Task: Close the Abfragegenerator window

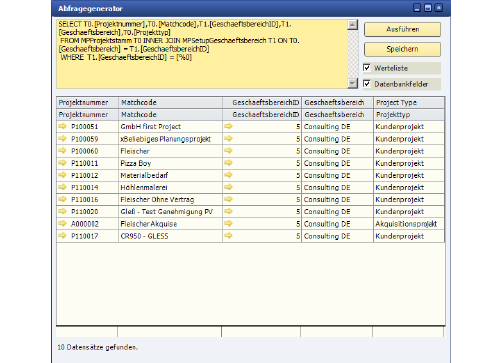Action: point(439,8)
